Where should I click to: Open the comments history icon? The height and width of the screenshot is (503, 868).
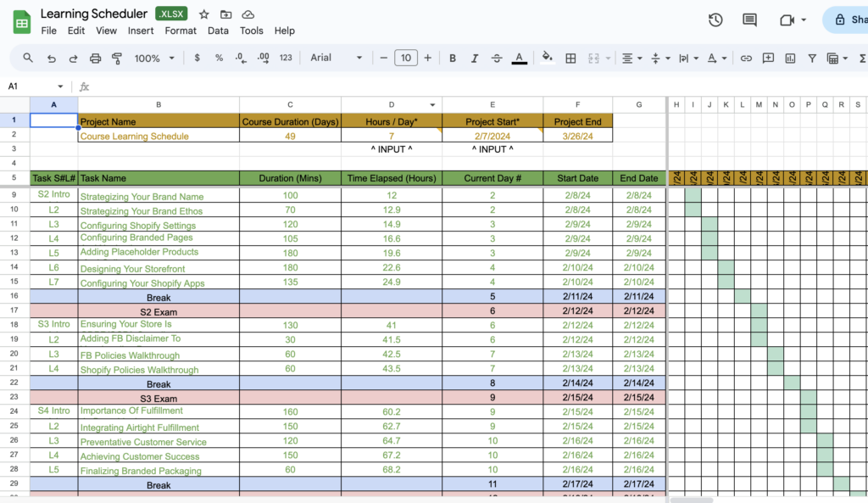coord(749,20)
